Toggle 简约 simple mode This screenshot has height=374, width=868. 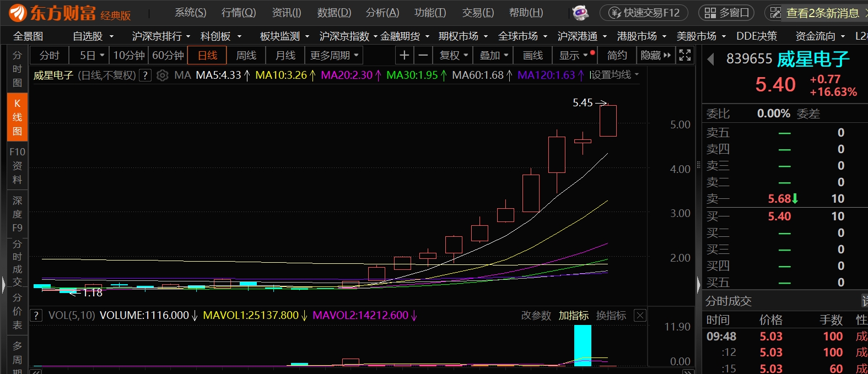pyautogui.click(x=617, y=55)
